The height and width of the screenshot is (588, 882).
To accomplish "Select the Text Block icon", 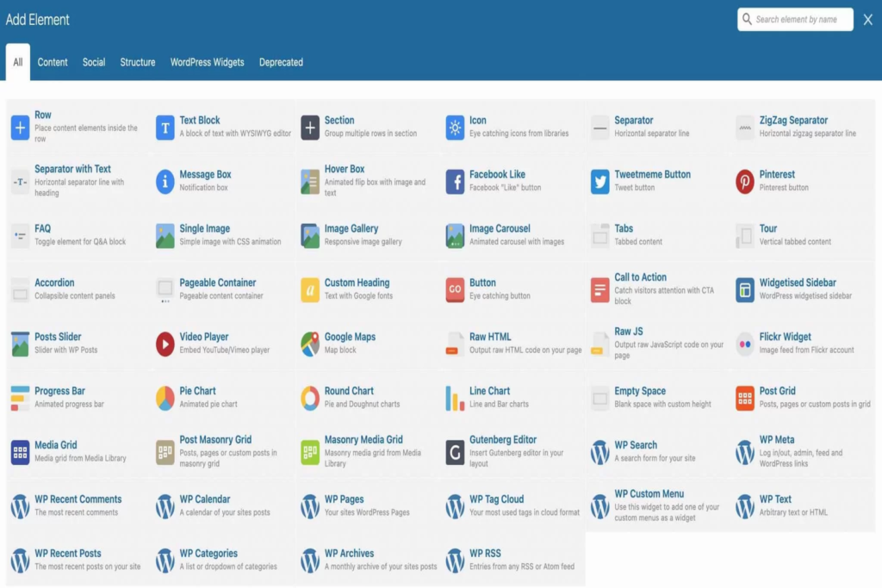I will click(165, 127).
